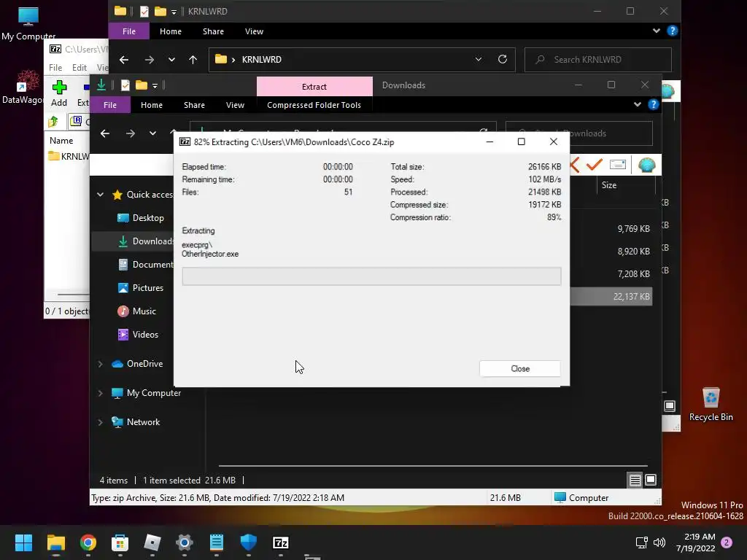
Task: Open View tab in Downloads window
Action: 235,105
